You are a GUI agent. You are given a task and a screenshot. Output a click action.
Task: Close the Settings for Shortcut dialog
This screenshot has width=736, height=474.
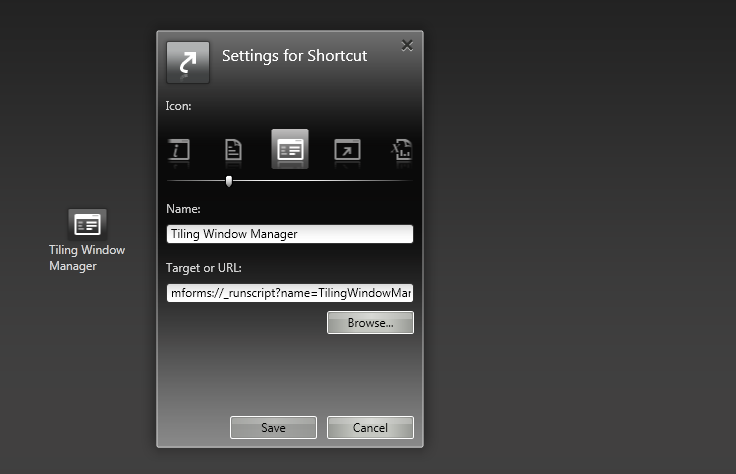(x=406, y=45)
